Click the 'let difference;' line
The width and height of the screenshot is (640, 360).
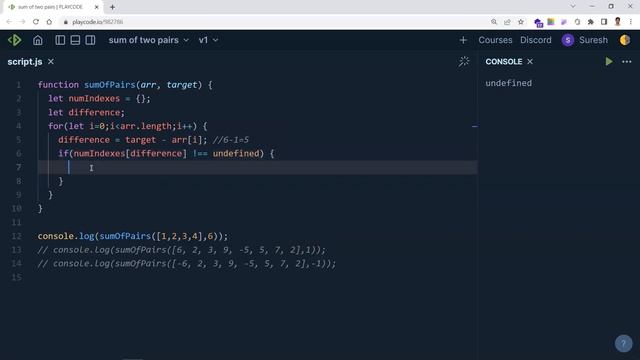pos(87,112)
